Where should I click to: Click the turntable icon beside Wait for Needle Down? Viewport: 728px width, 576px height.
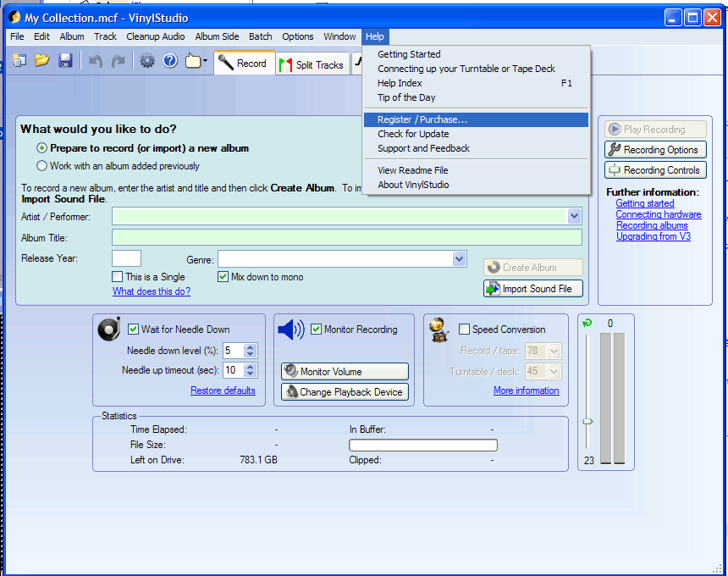coord(108,330)
